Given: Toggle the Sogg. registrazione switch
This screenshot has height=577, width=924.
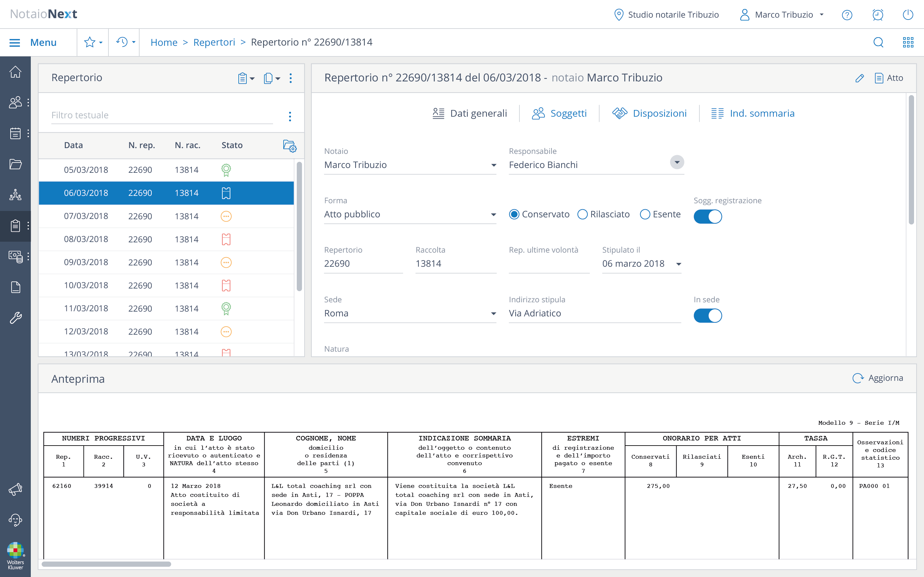Looking at the screenshot, I should pyautogui.click(x=707, y=216).
